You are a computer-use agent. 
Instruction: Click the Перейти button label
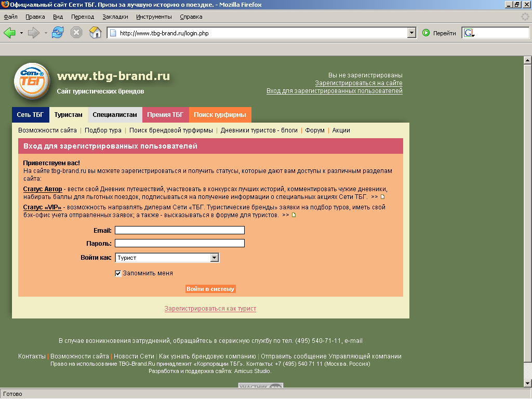[x=445, y=33]
